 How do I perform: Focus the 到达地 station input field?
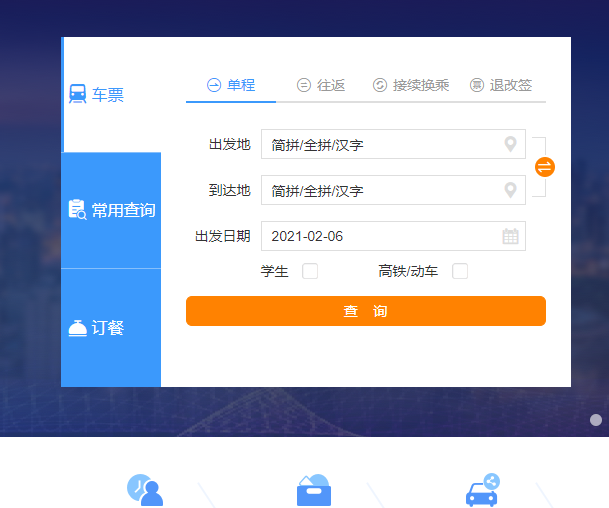coord(380,190)
